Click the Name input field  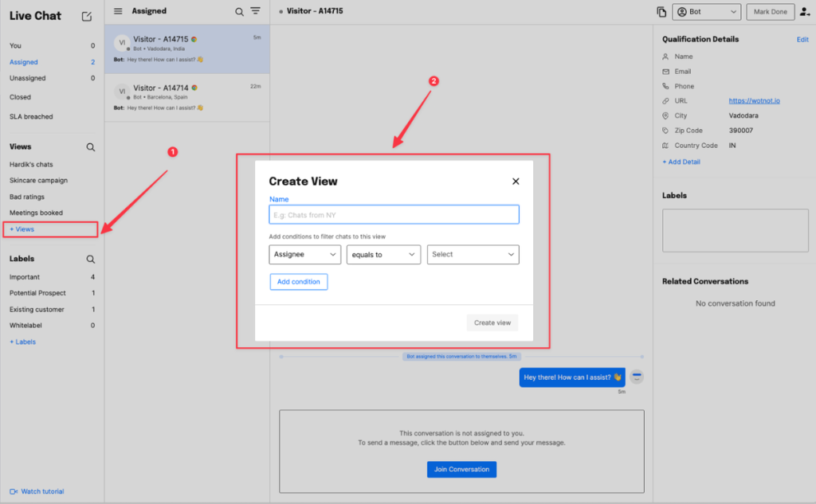click(394, 215)
